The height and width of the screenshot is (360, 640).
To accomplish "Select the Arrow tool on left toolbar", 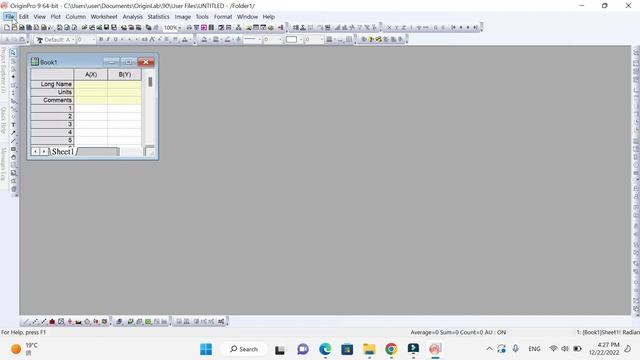I will (x=13, y=133).
